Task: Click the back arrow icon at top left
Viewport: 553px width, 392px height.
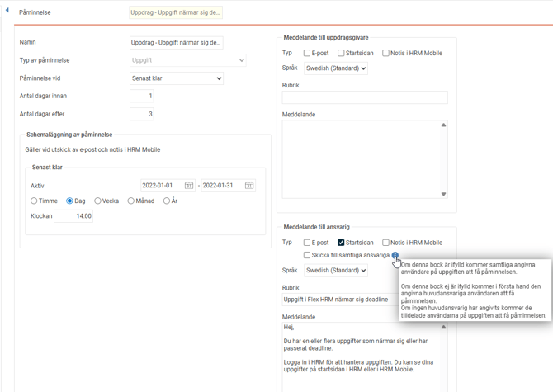Action: (7, 11)
